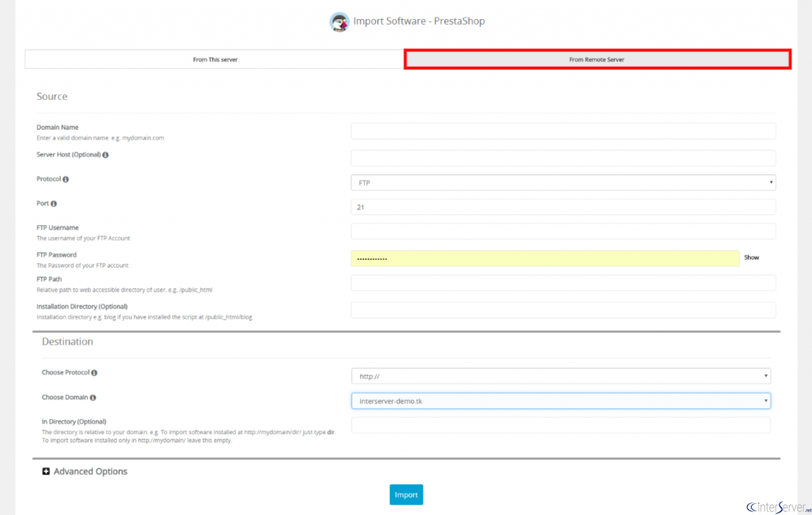Click the PrestaShop logo icon
This screenshot has height=515, width=812.
[x=339, y=21]
